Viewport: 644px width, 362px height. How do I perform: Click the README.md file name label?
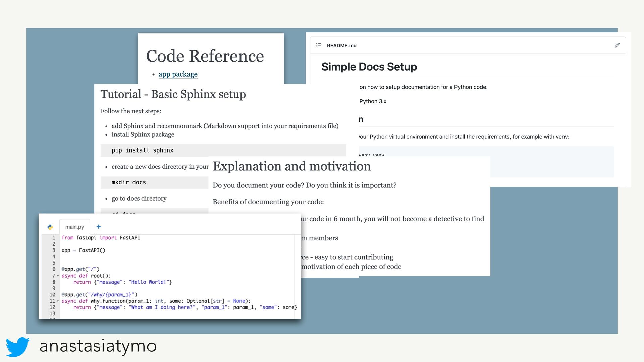coord(341,46)
